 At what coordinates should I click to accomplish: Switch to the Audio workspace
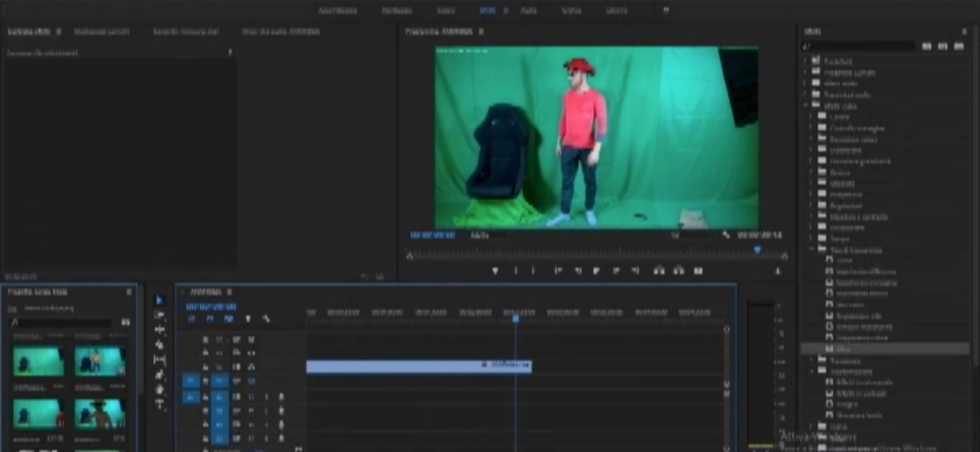(x=528, y=10)
